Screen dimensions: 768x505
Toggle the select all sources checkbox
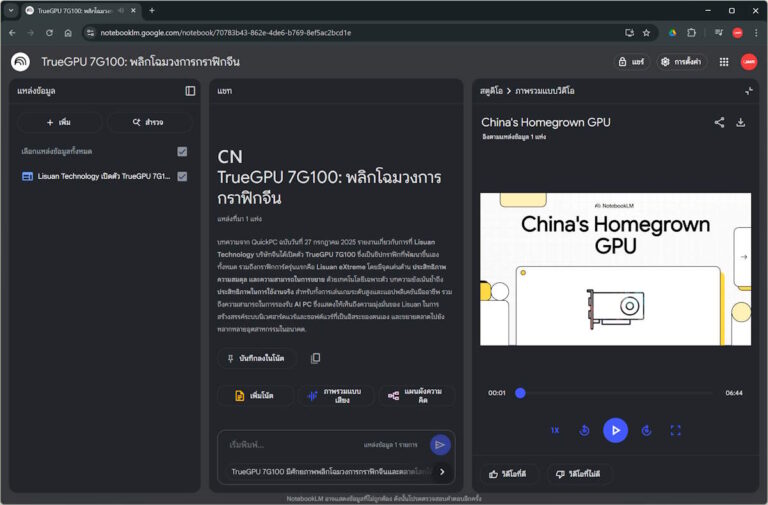(182, 151)
